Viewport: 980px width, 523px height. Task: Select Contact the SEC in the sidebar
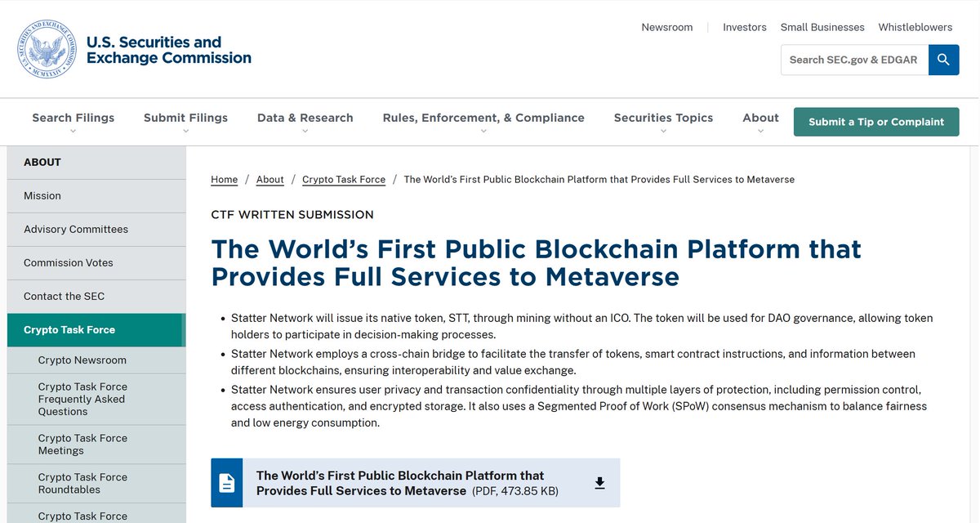[96, 297]
